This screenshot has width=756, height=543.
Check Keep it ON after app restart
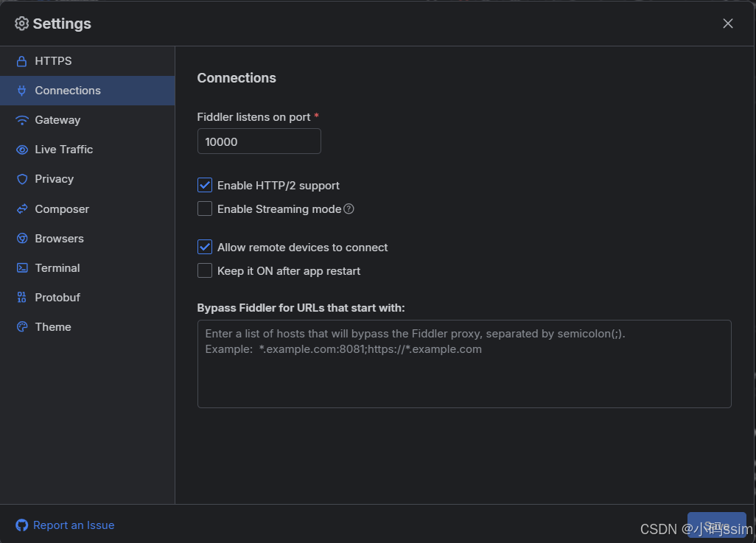(x=204, y=270)
